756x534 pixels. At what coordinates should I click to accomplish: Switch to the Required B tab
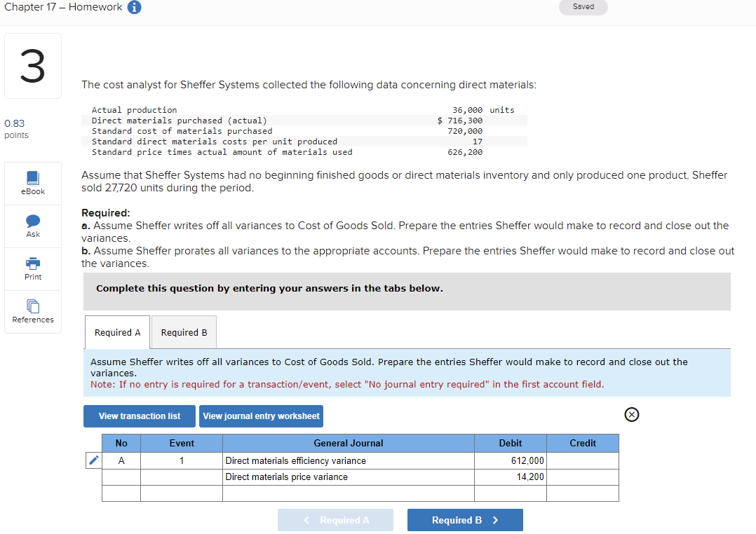click(x=184, y=331)
